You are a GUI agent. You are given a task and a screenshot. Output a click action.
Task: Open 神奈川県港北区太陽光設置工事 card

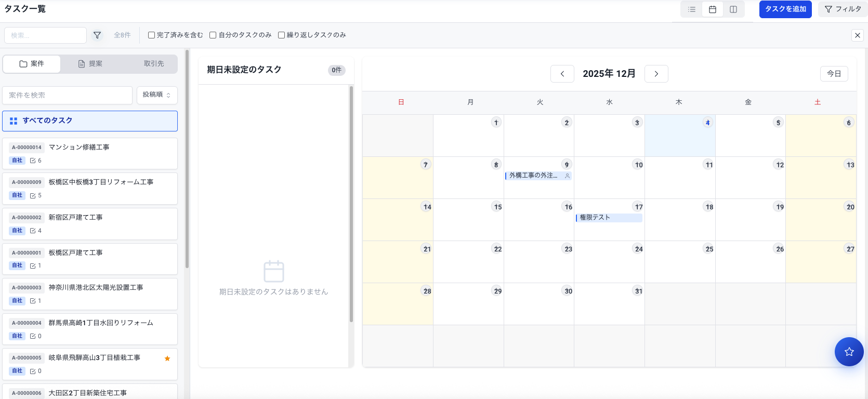pos(90,294)
